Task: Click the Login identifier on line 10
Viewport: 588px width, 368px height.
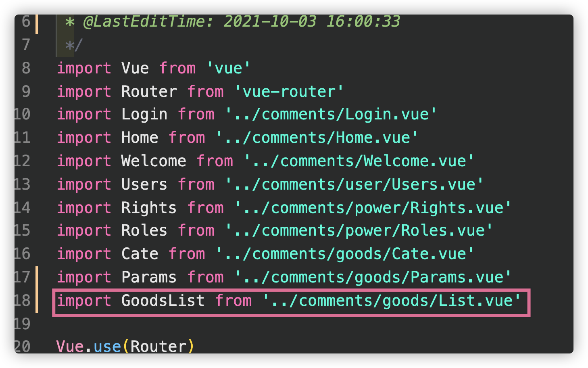Action: (x=144, y=115)
